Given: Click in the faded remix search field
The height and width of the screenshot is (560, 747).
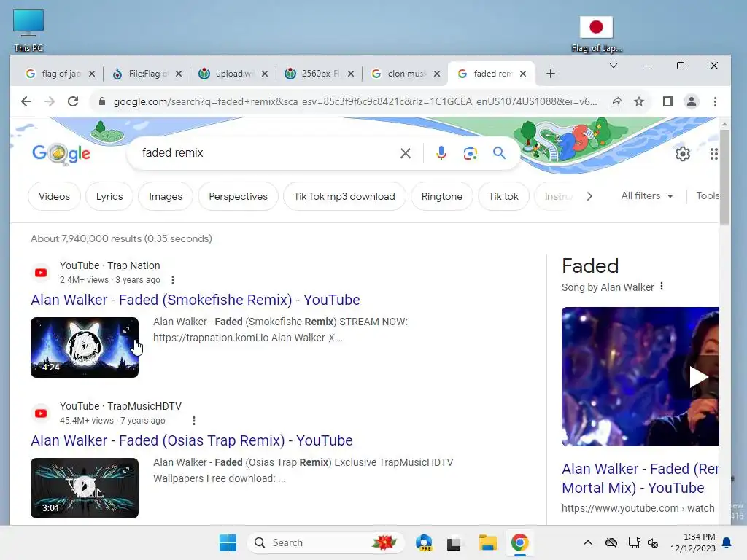Looking at the screenshot, I should tap(267, 153).
